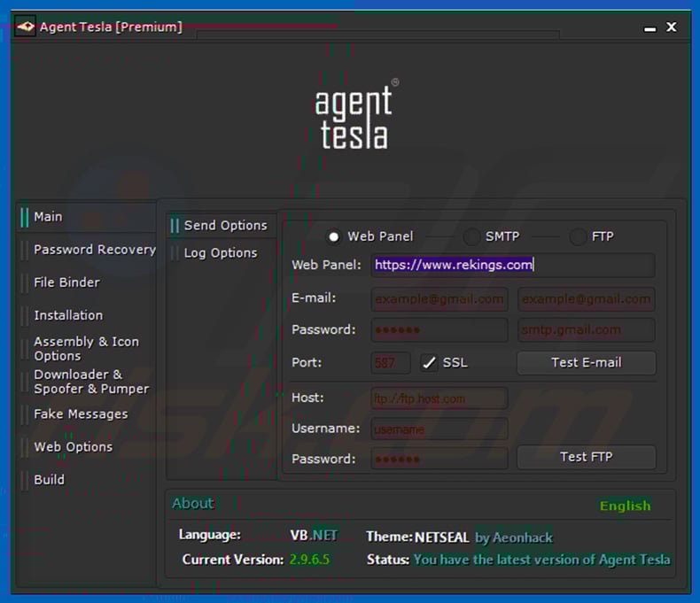This screenshot has width=700, height=603.
Task: Click the FTP Username field
Action: [x=439, y=429]
